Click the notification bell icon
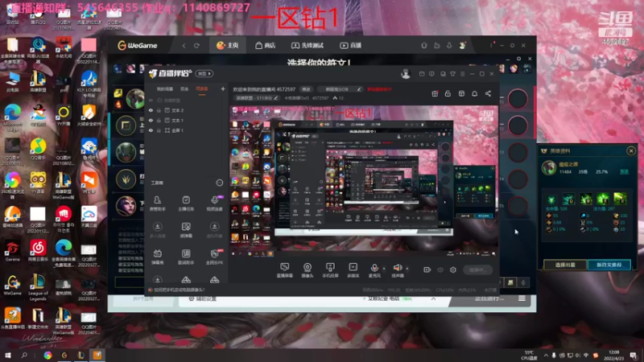644x362 pixels. tap(474, 93)
